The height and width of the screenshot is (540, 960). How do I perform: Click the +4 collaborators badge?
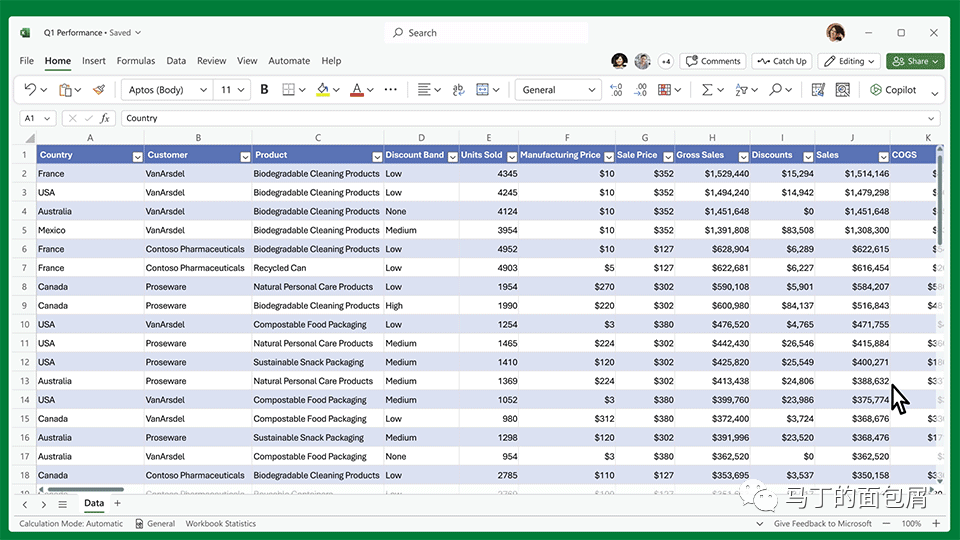[666, 61]
